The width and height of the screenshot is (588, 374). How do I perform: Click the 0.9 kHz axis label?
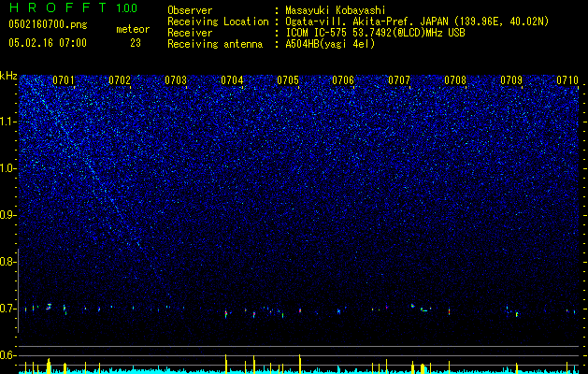(x=7, y=215)
